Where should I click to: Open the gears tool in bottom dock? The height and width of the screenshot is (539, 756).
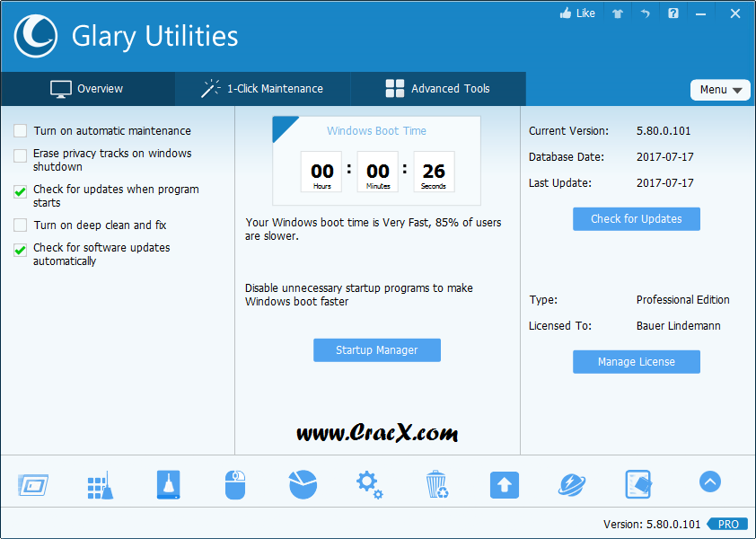(x=370, y=485)
